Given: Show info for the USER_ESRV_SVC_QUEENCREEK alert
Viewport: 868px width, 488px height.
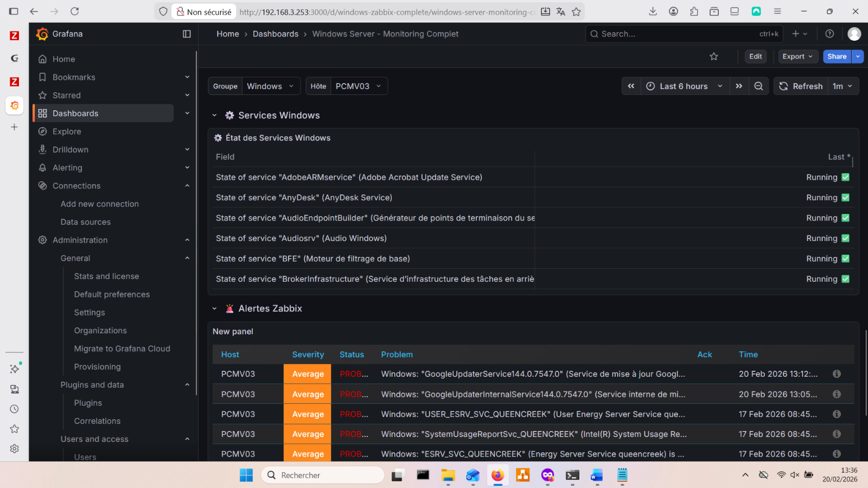Looking at the screenshot, I should tap(837, 414).
